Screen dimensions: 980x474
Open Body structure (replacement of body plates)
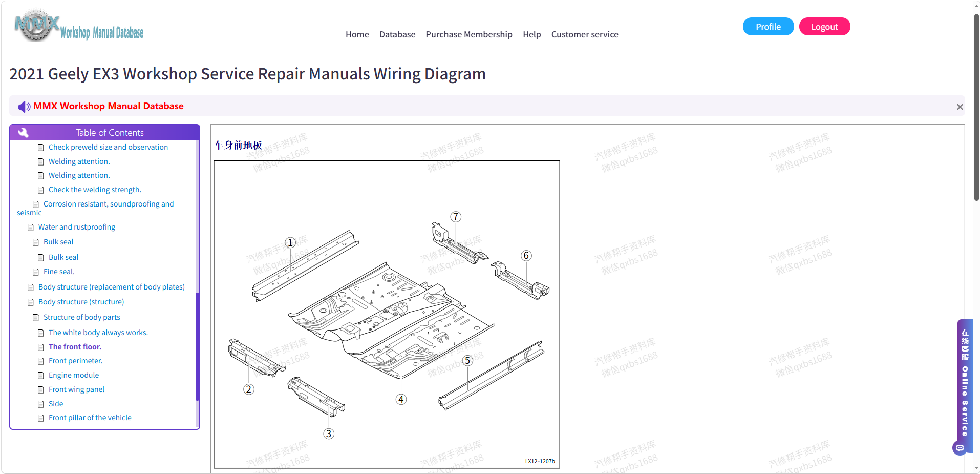(112, 287)
